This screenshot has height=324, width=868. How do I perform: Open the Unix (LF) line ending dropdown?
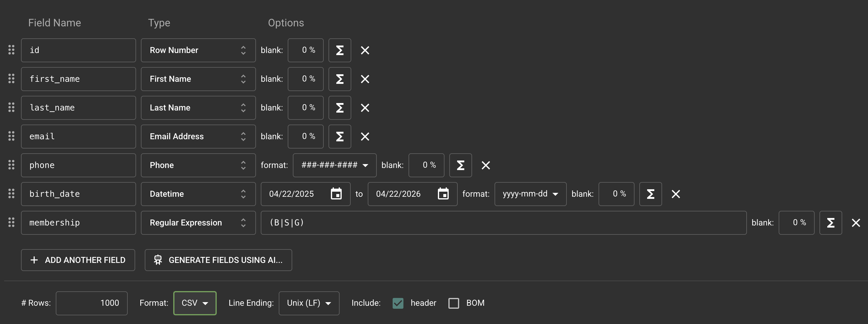click(x=309, y=303)
